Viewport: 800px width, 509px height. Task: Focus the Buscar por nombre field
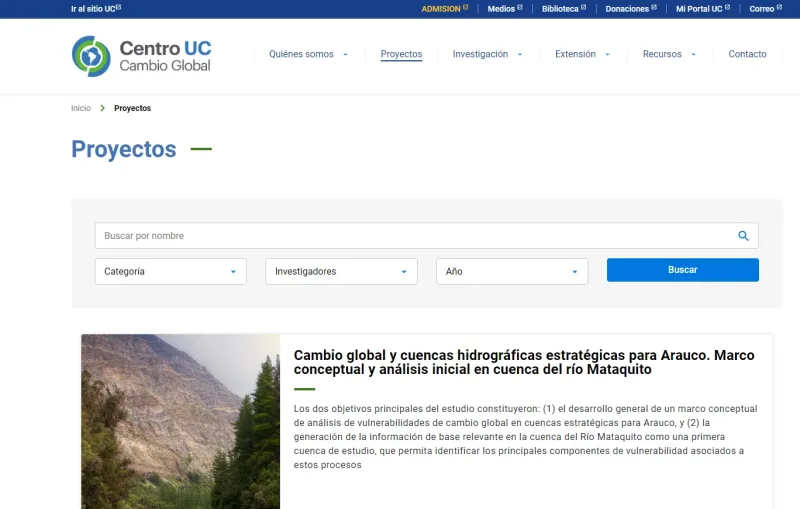pyautogui.click(x=427, y=236)
